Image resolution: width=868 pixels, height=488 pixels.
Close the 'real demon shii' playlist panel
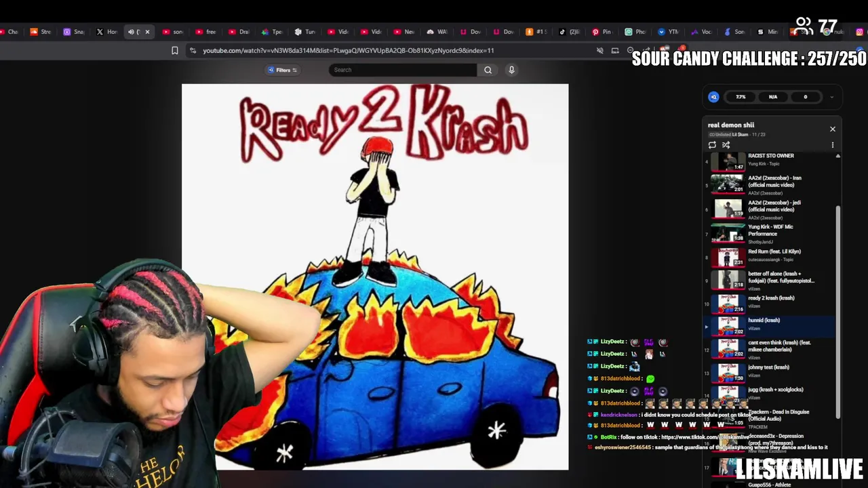click(833, 129)
